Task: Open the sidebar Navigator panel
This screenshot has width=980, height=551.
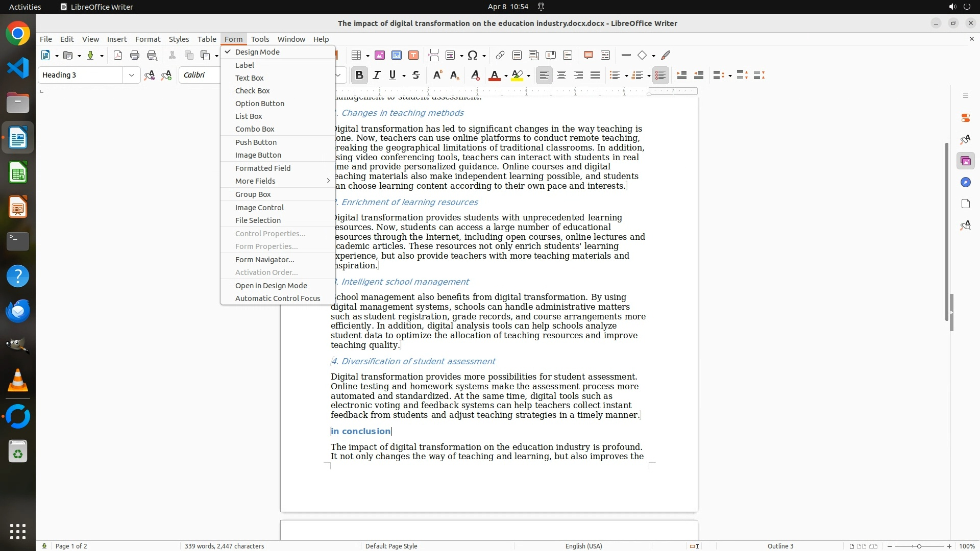Action: [965, 183]
